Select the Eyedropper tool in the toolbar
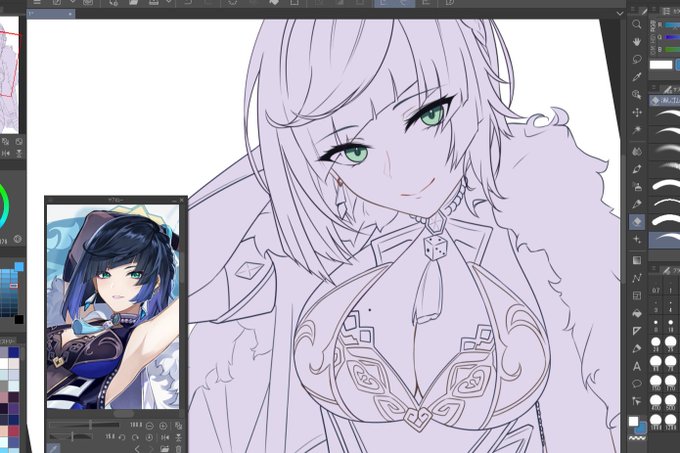Screen dimensions: 680x453 click(x=637, y=77)
